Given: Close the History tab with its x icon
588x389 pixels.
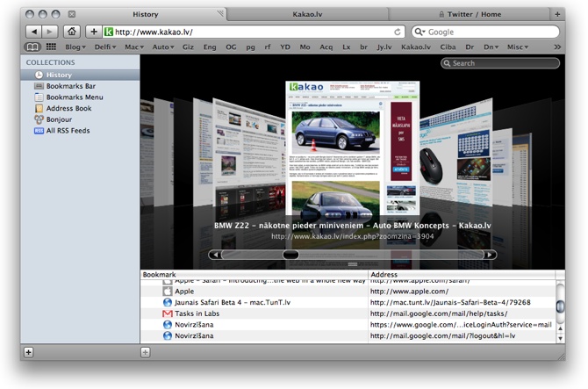Looking at the screenshot, I should coord(72,14).
